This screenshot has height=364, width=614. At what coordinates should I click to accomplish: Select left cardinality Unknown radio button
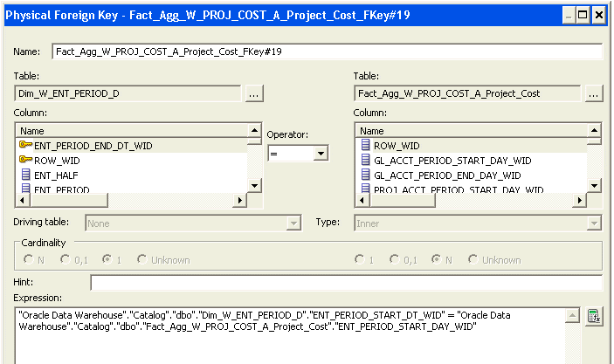click(142, 259)
